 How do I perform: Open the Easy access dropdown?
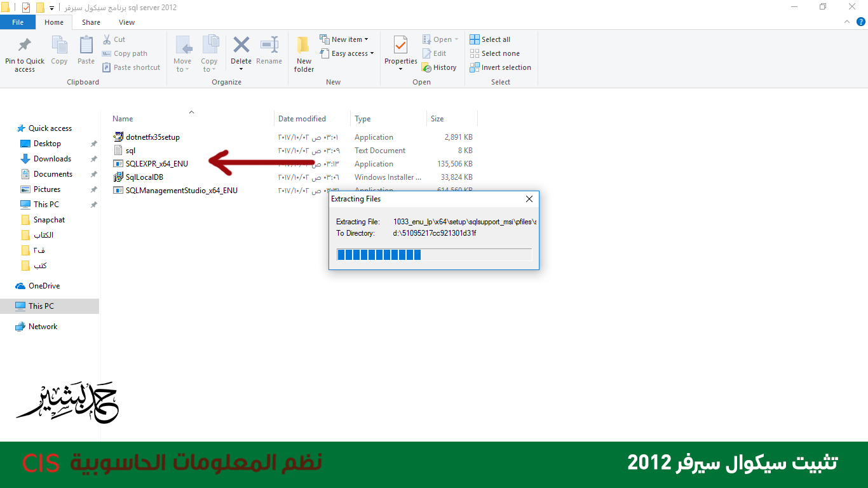pyautogui.click(x=347, y=53)
